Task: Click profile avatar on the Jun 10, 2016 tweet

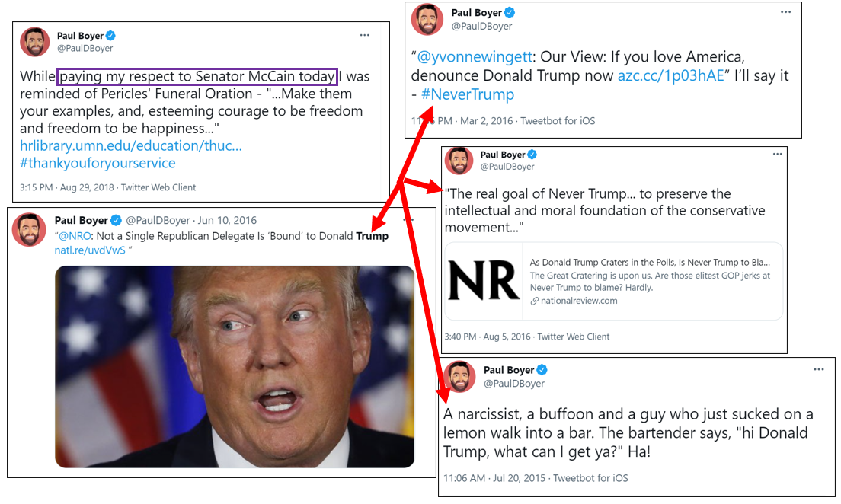Action: coord(29,229)
